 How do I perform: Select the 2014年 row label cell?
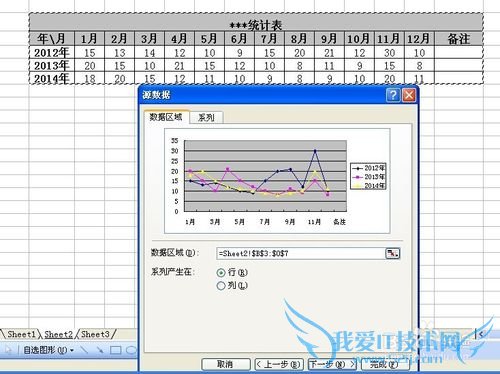click(x=52, y=78)
